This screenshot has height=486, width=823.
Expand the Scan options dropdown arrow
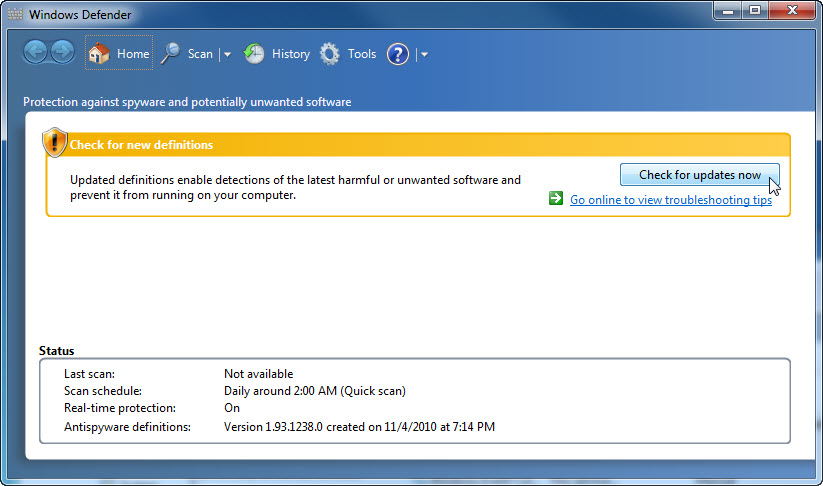pyautogui.click(x=227, y=54)
